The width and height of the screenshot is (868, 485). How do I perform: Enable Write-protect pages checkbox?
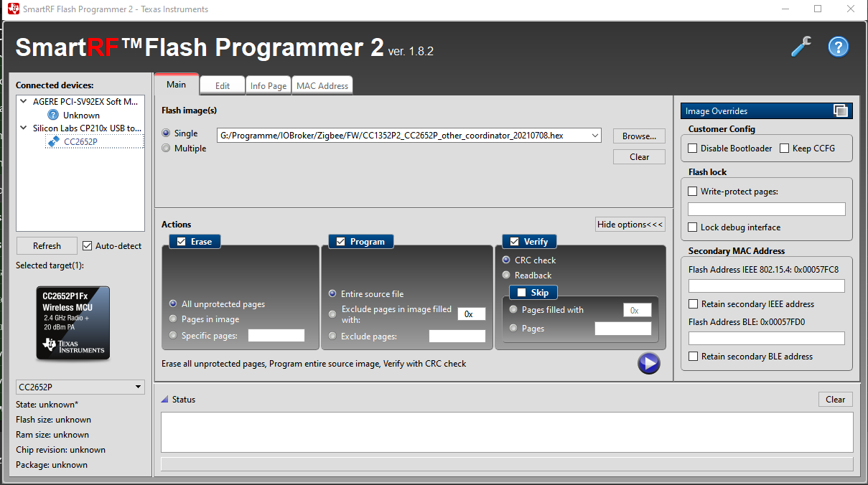point(692,192)
